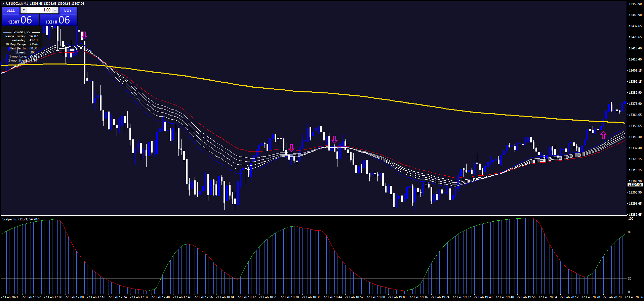The image size is (644, 301).
Task: Focus the 1.00 trade volume field
Action: (x=39, y=10)
